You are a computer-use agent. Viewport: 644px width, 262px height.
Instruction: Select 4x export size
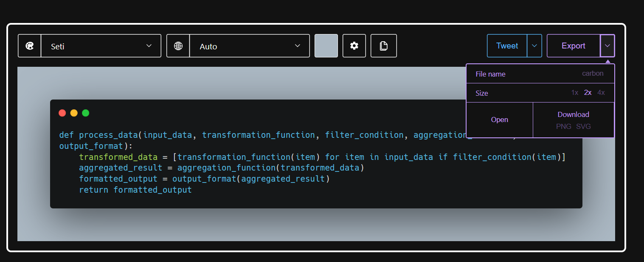(601, 92)
